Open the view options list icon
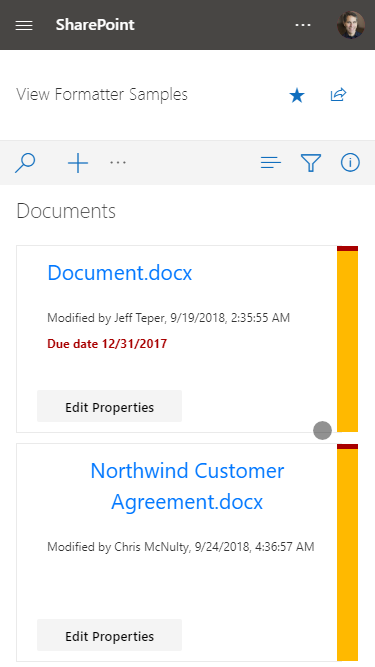 (x=271, y=162)
